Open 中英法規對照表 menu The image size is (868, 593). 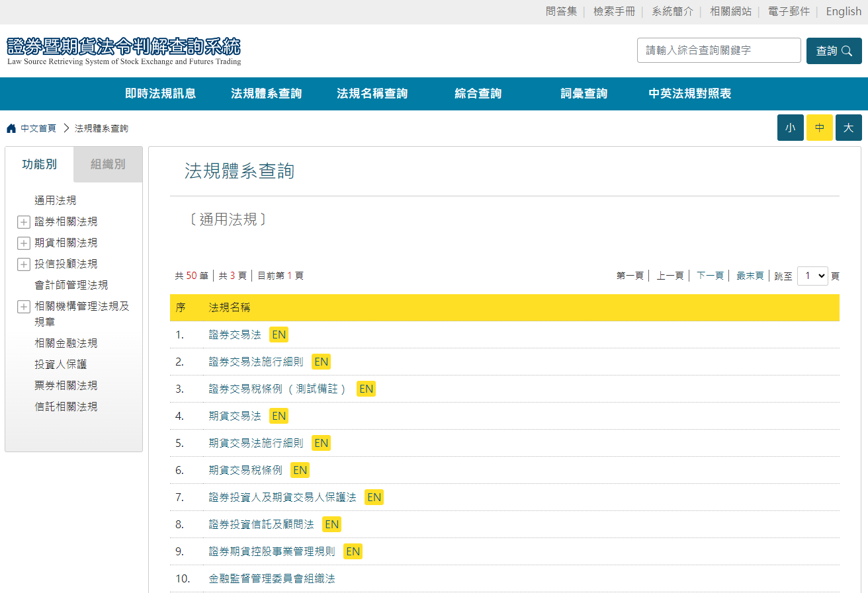click(690, 94)
